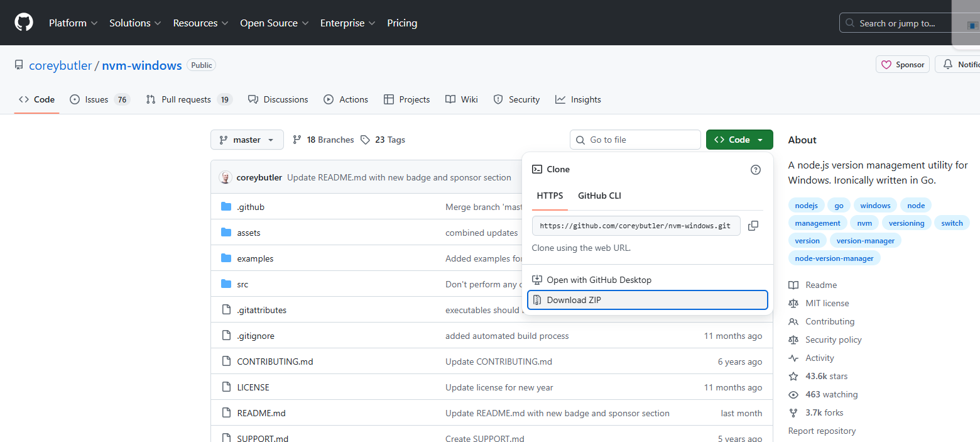Viewport: 980px width, 442px height.
Task: Open commit message 'added automated build process'
Action: pyautogui.click(x=507, y=336)
